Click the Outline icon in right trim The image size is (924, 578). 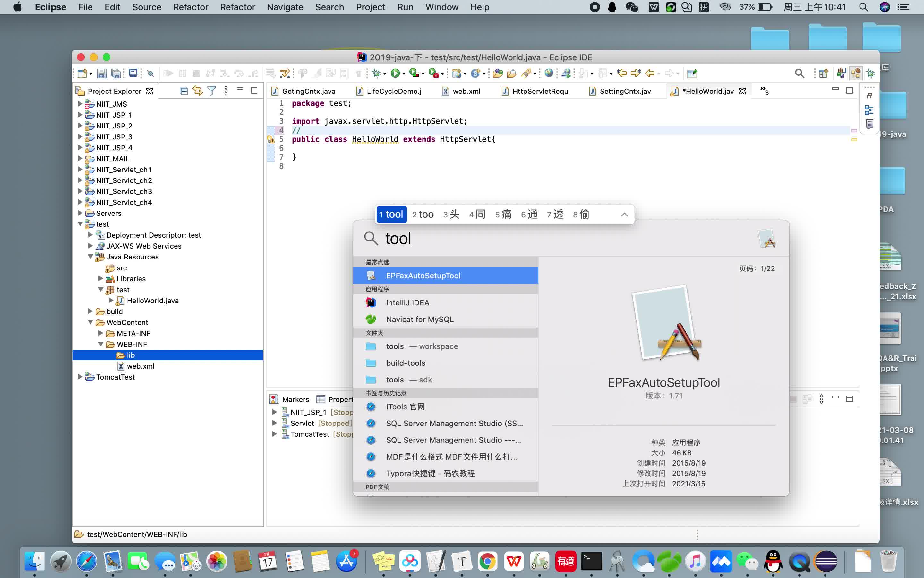click(869, 110)
